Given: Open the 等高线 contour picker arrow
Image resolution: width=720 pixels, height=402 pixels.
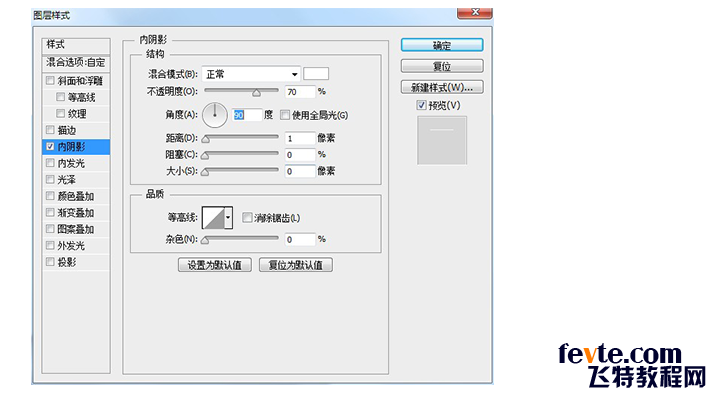Looking at the screenshot, I should (228, 218).
